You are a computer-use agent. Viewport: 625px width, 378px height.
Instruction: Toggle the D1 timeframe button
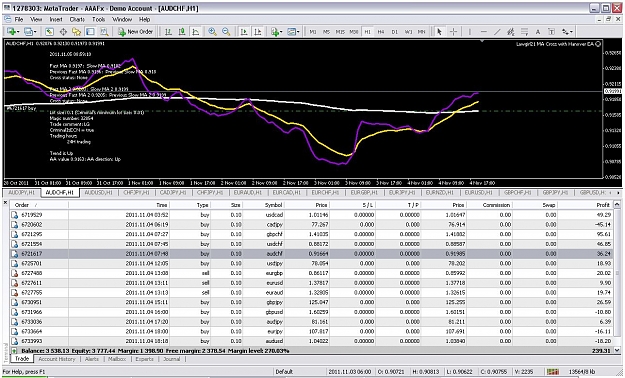pyautogui.click(x=394, y=32)
